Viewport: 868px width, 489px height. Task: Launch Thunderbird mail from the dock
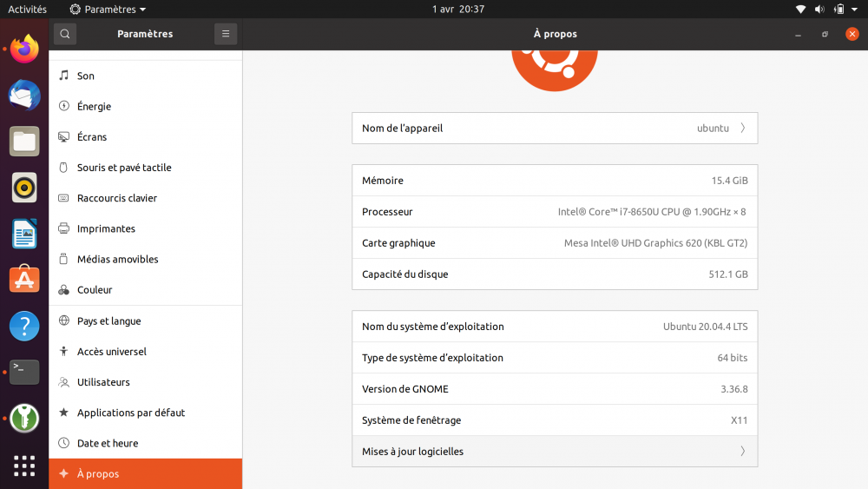[24, 96]
